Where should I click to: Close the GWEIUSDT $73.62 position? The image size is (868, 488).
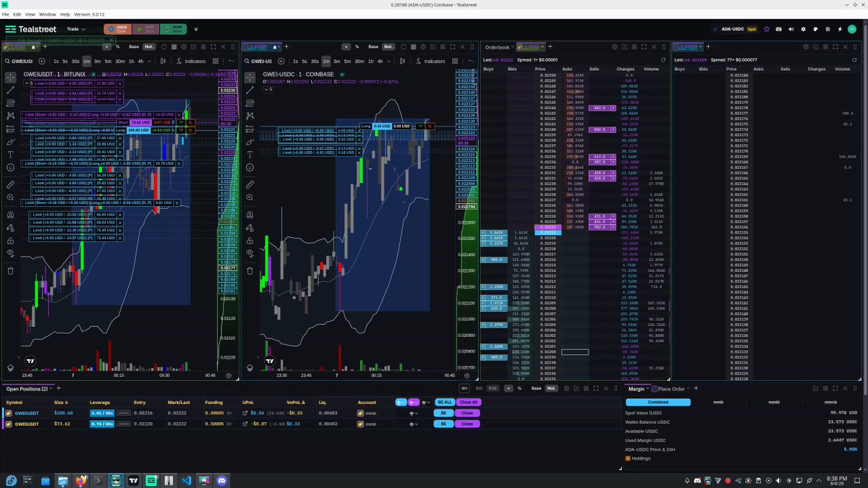(467, 424)
